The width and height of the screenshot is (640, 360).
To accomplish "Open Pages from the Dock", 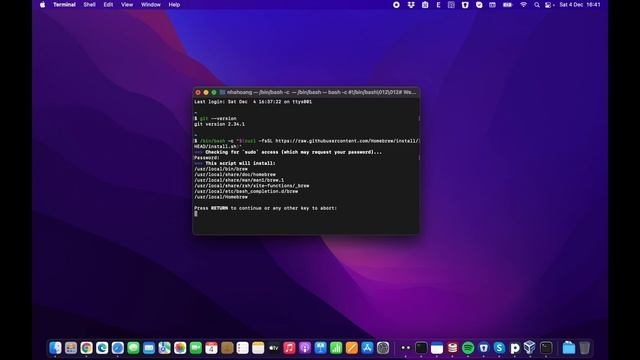I will coord(351,348).
